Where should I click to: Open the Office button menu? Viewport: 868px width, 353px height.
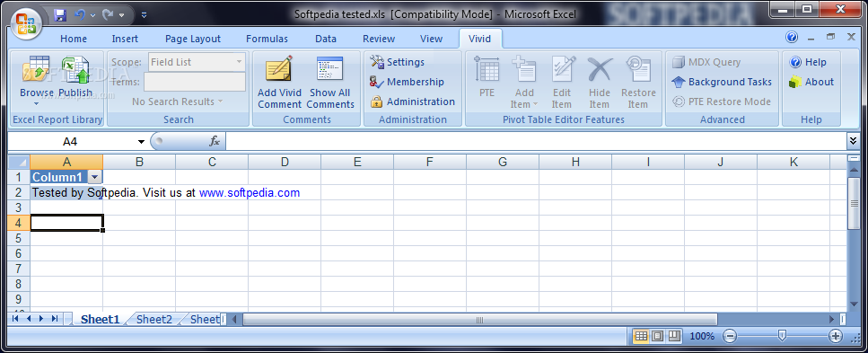pos(25,23)
